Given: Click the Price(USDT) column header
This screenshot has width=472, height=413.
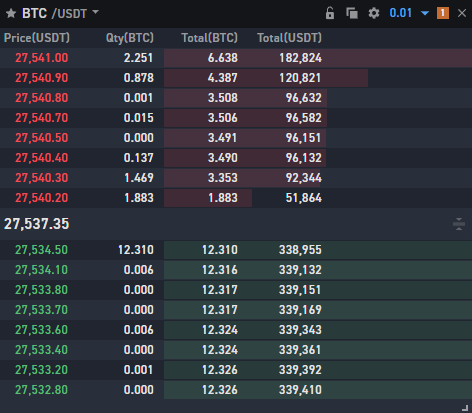Looking at the screenshot, I should (x=37, y=38).
